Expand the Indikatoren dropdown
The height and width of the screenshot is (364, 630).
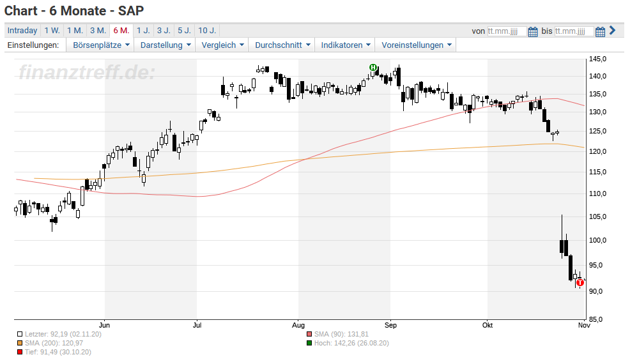tap(345, 45)
